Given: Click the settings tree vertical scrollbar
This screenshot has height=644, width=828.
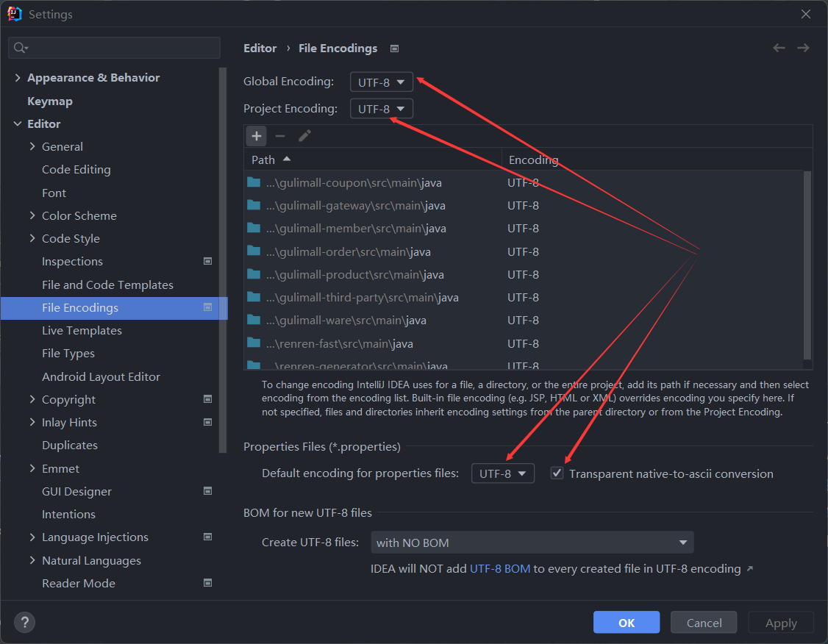Looking at the screenshot, I should [222, 260].
